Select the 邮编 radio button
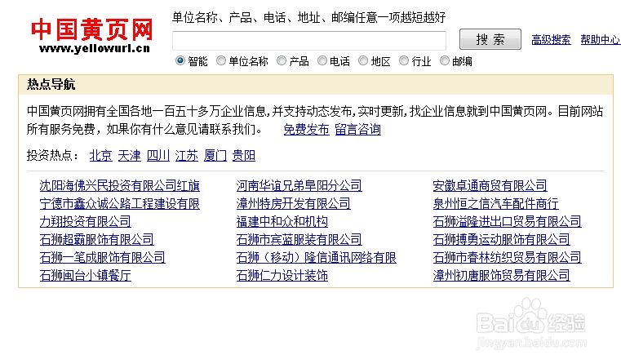Image resolution: width=621 pixels, height=364 pixels. pos(445,60)
